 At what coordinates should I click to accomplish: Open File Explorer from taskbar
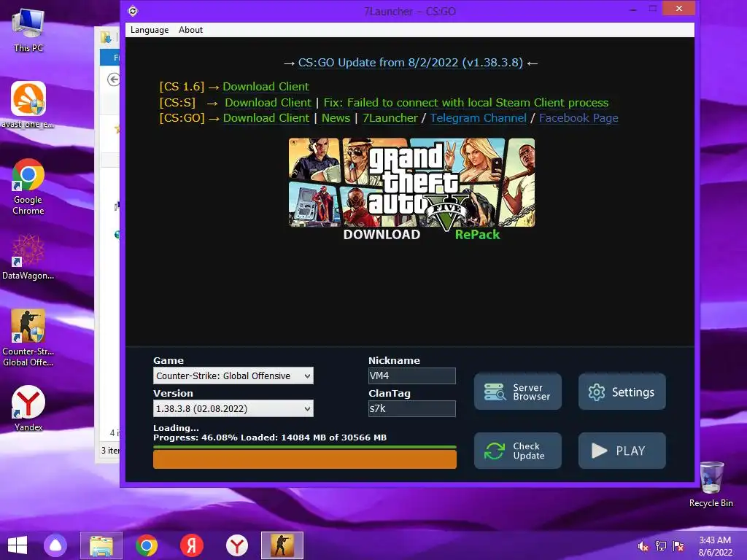(101, 545)
